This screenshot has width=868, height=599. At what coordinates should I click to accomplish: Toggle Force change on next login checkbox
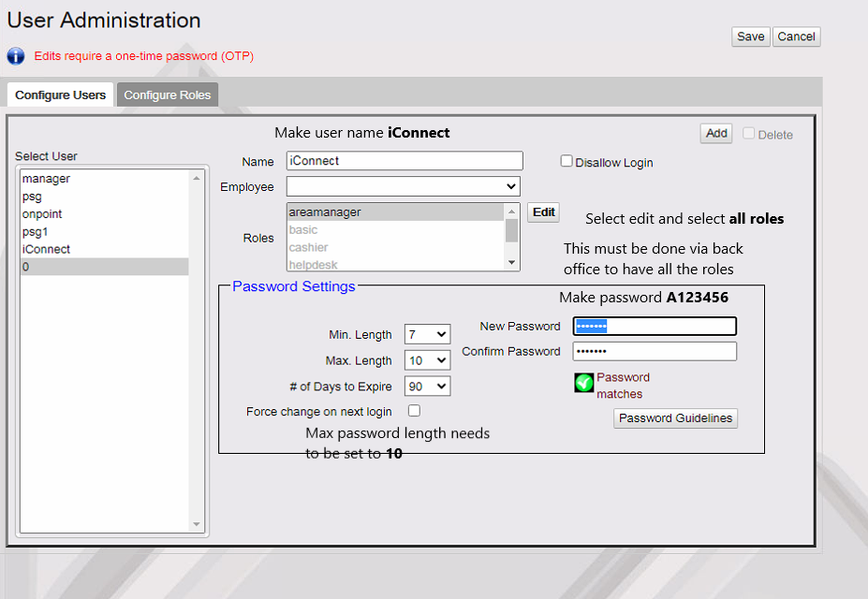point(414,411)
